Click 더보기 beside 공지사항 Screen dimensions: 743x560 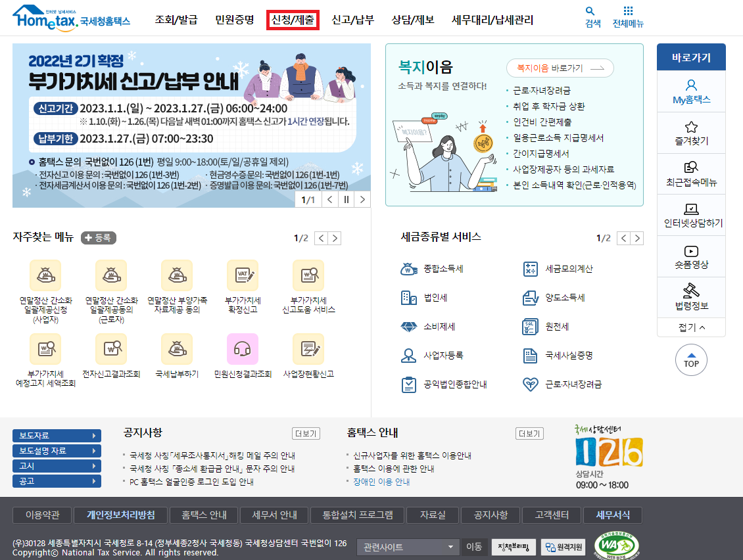(x=306, y=434)
